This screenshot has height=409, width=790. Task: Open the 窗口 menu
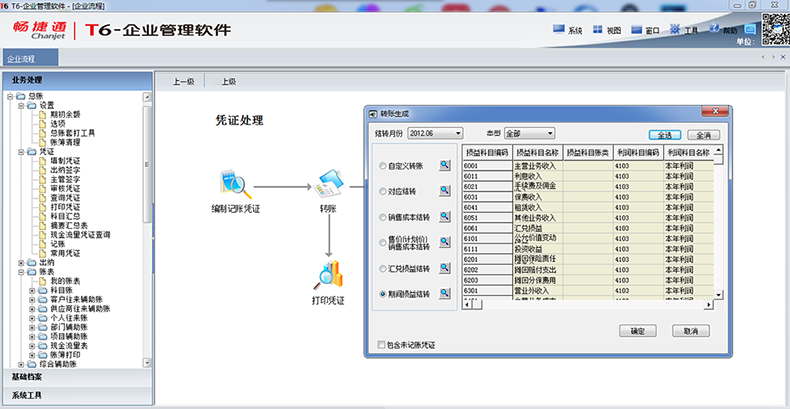point(645,30)
